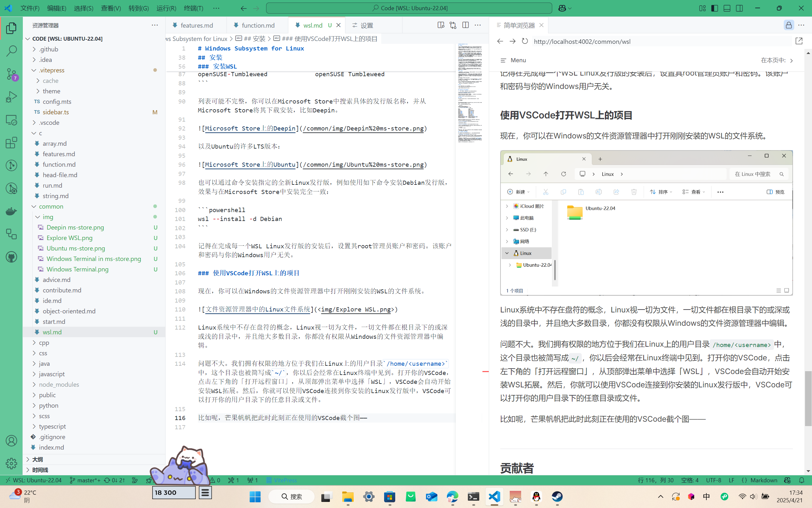
Task: Click the editor minimap
Action: [470, 92]
